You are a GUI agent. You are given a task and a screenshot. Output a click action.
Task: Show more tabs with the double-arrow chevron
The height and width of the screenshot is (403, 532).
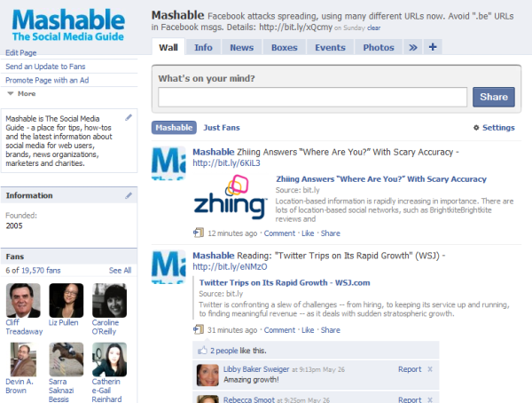(413, 47)
